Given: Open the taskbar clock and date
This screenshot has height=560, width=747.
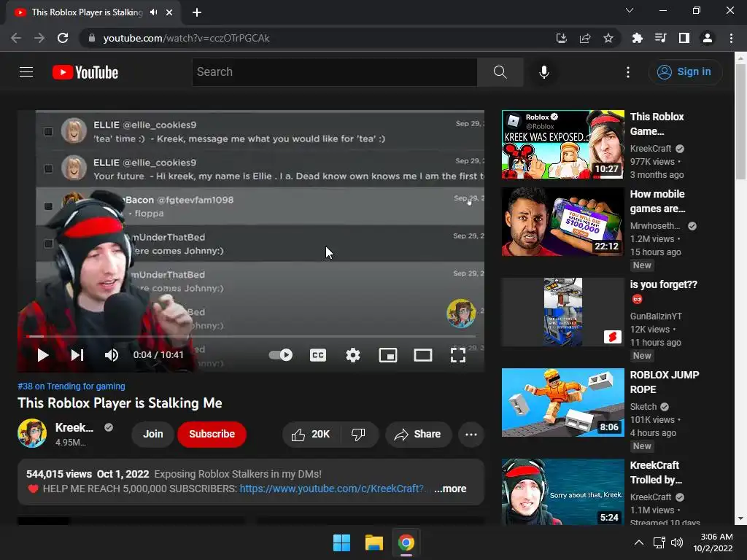Looking at the screenshot, I should coord(713,542).
